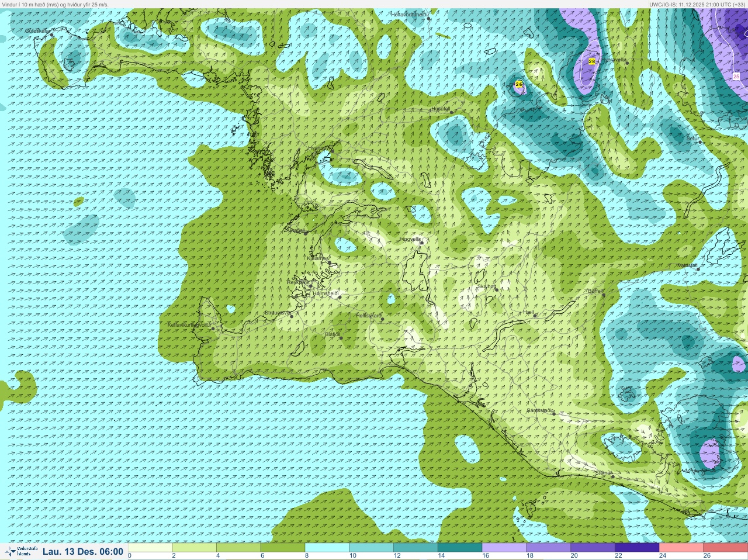Viewport: 748px width, 560px height.
Task: Click the Reykjavík station label
Action: tap(298, 282)
